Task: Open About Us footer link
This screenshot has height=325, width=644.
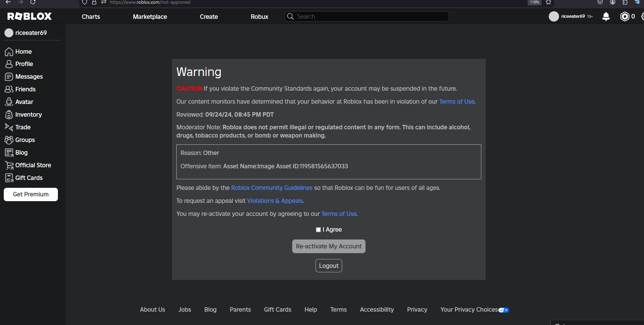Action: [152, 310]
